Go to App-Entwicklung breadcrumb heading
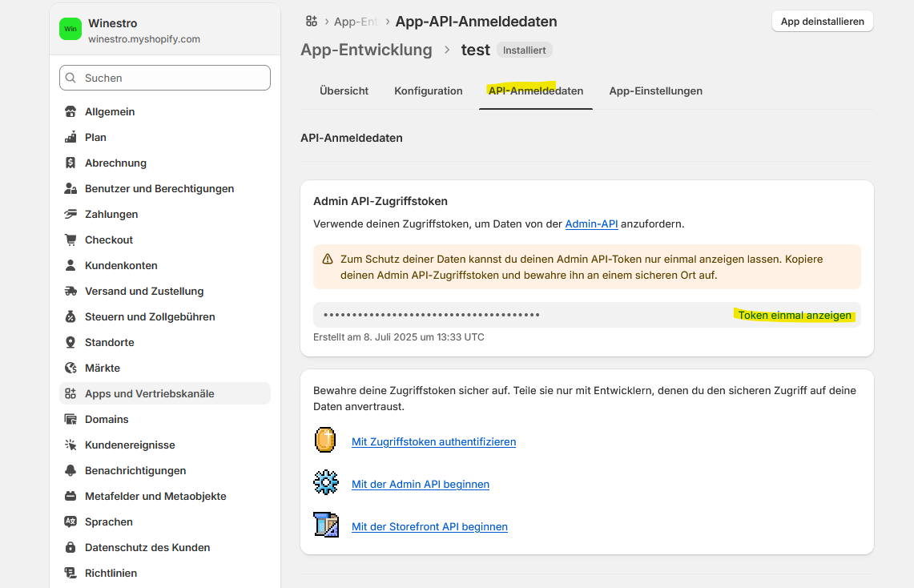 [x=366, y=50]
